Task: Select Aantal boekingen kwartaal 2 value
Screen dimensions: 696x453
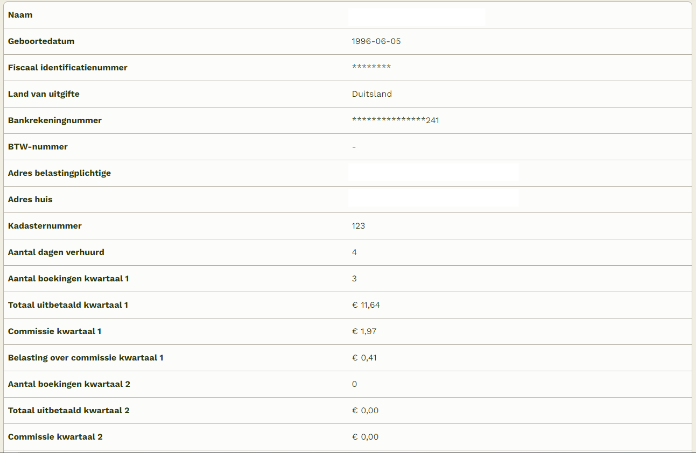Action: 354,384
